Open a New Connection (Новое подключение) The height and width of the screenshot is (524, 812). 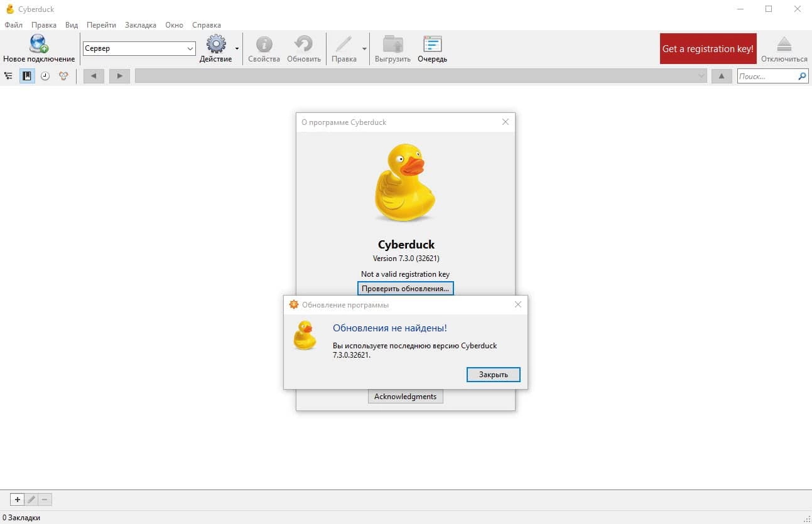38,49
